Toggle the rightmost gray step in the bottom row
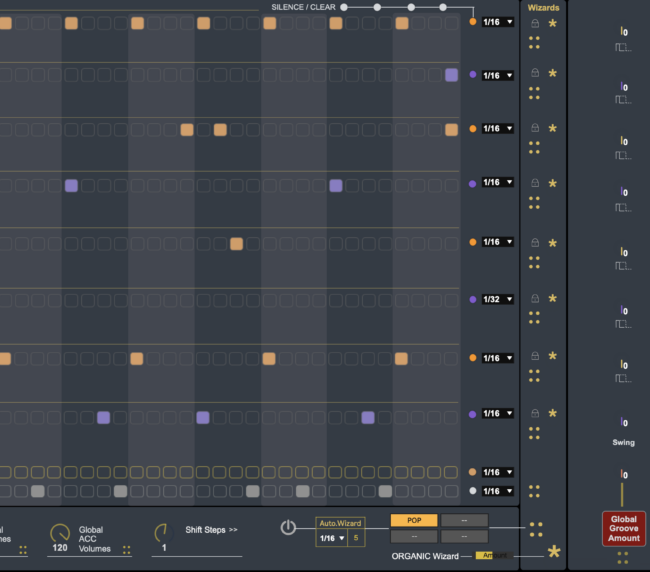The height and width of the screenshot is (572, 650). (x=385, y=491)
